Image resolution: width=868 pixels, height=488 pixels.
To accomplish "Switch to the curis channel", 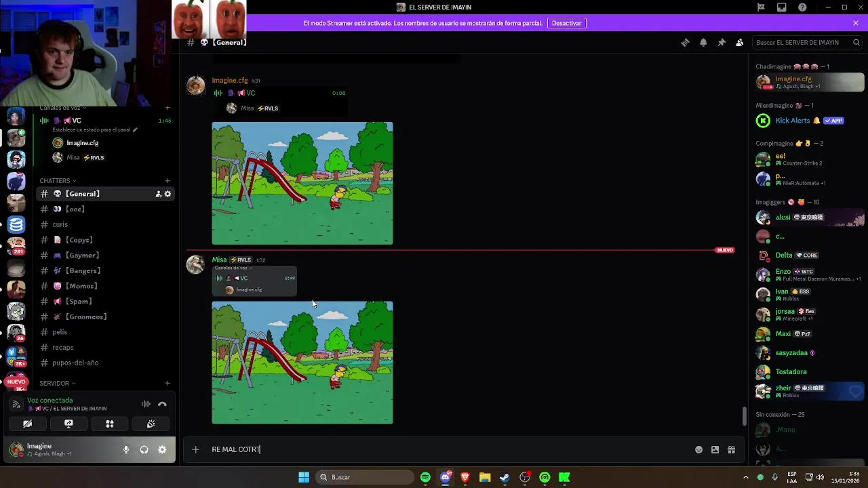I will tap(105, 224).
